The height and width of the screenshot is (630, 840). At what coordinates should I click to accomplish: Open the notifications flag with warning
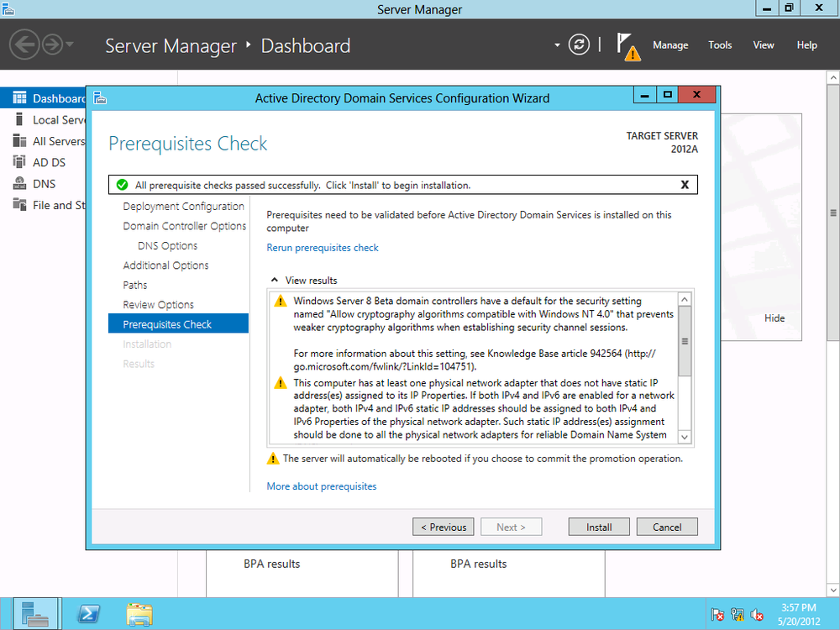pyautogui.click(x=627, y=46)
